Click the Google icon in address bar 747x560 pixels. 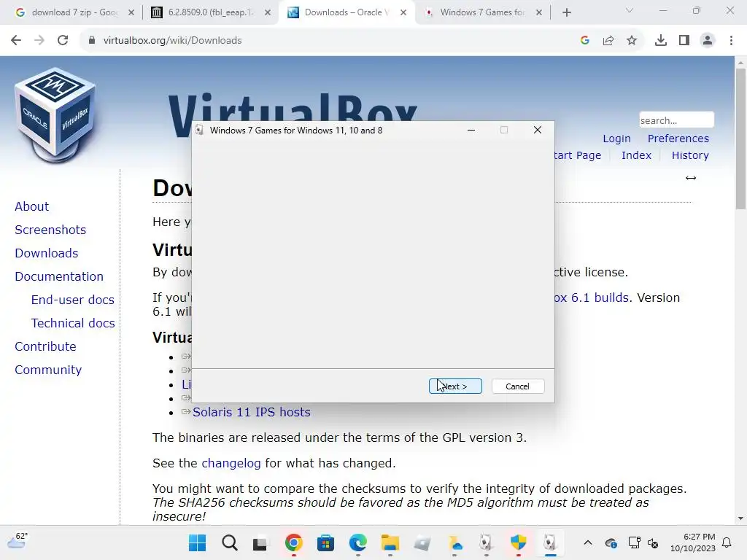[x=585, y=41]
